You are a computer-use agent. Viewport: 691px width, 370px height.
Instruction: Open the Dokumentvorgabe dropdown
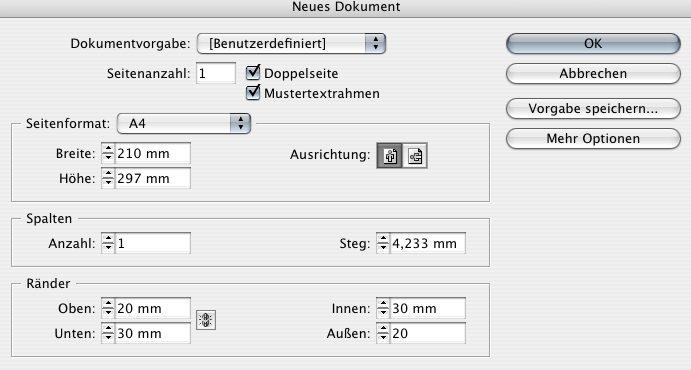point(291,44)
